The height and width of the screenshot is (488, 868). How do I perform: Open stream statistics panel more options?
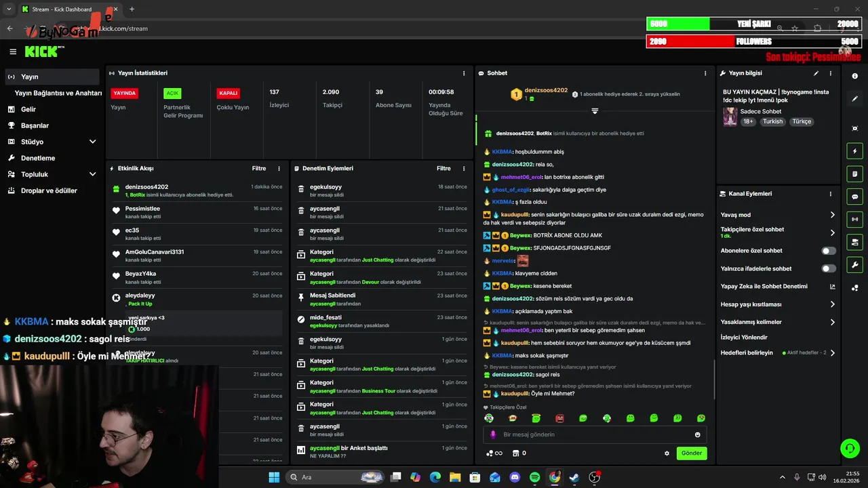pos(464,73)
